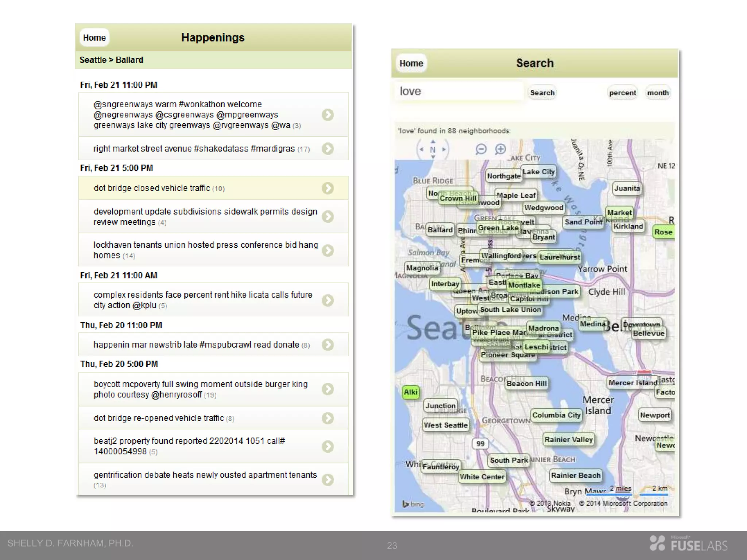Go Home from the Search panel
Screen dimensions: 747x560
(x=411, y=63)
